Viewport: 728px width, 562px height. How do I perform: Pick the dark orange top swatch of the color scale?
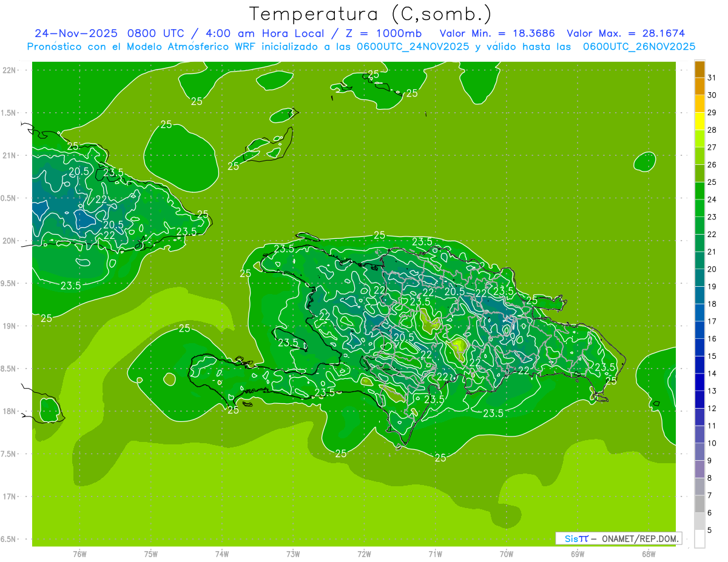click(x=699, y=70)
